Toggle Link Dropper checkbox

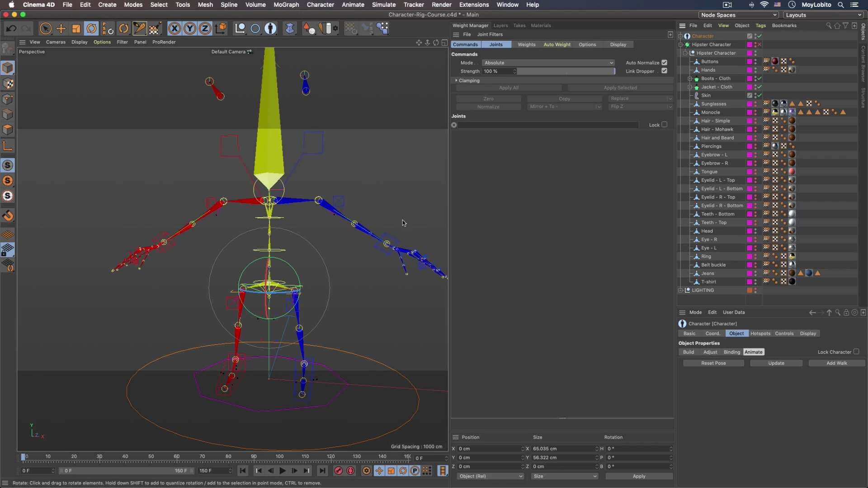point(665,71)
